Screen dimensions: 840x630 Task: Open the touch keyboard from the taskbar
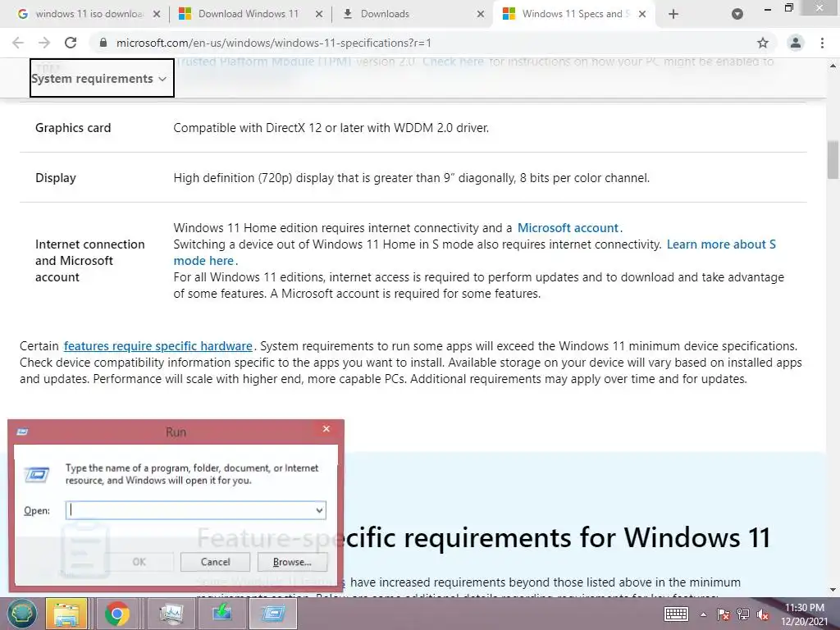(x=676, y=614)
